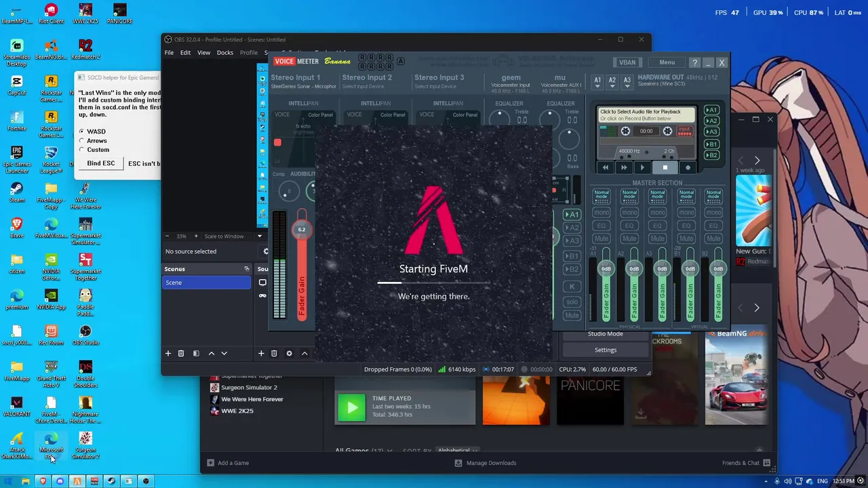Zoom in the OBS preview with plus
The height and width of the screenshot is (488, 868).
[x=196, y=236]
